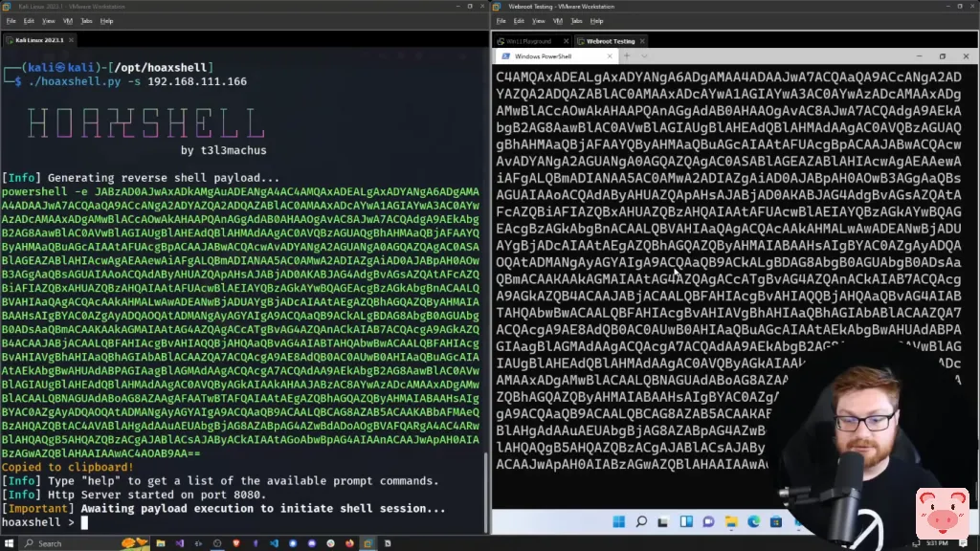Open the Tabs menu in the Kali VMware window
The width and height of the screenshot is (980, 551).
86,21
